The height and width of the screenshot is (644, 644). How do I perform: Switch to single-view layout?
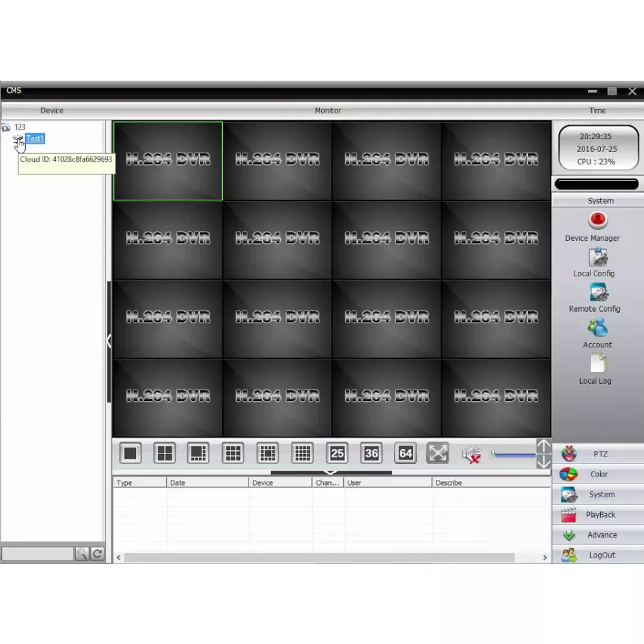click(131, 453)
